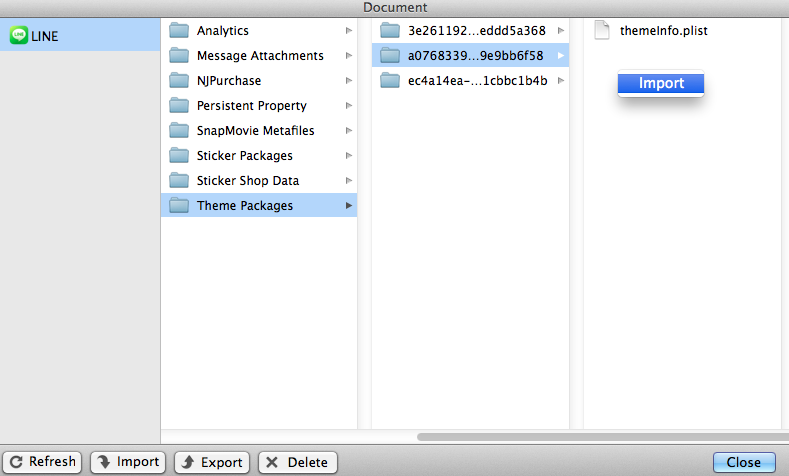The image size is (789, 476).
Task: Click the Delete button
Action: point(297,462)
